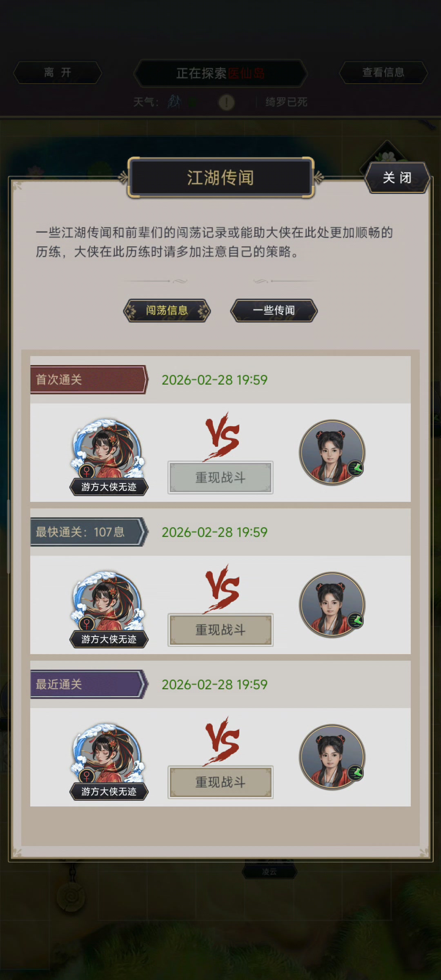Close the 江湖传闻 dialog with 关闭
Image resolution: width=441 pixels, height=980 pixels.
397,178
